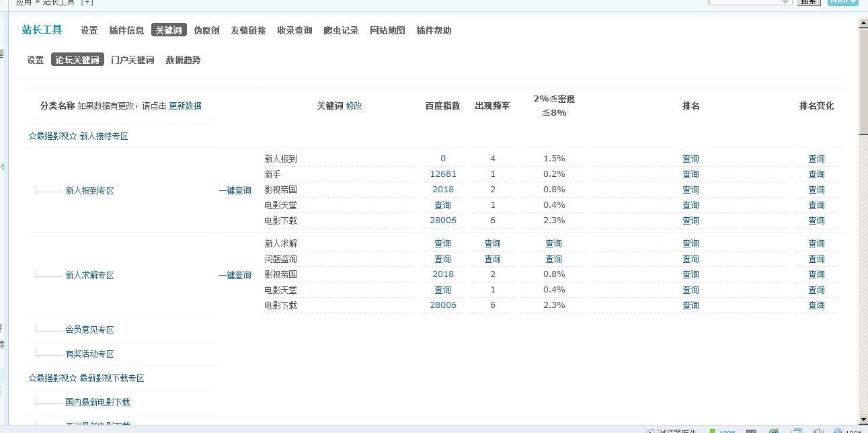
Task: Click the vertical scrollbar down arrow
Action: pos(863,420)
